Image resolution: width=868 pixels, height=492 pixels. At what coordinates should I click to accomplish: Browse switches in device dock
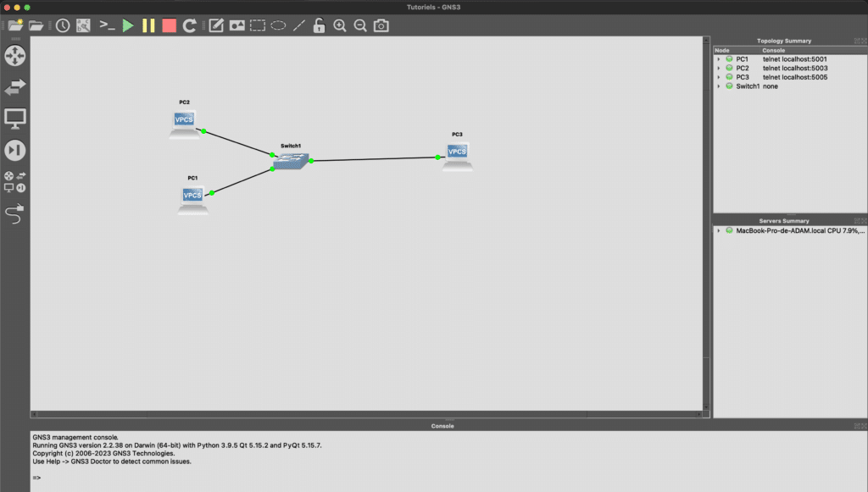point(15,86)
